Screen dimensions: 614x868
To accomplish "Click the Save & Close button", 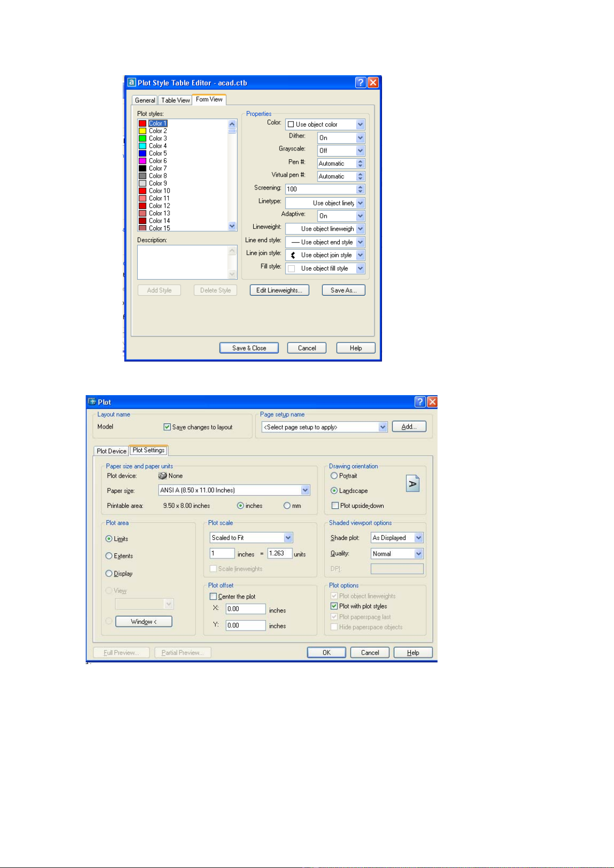I will click(249, 348).
